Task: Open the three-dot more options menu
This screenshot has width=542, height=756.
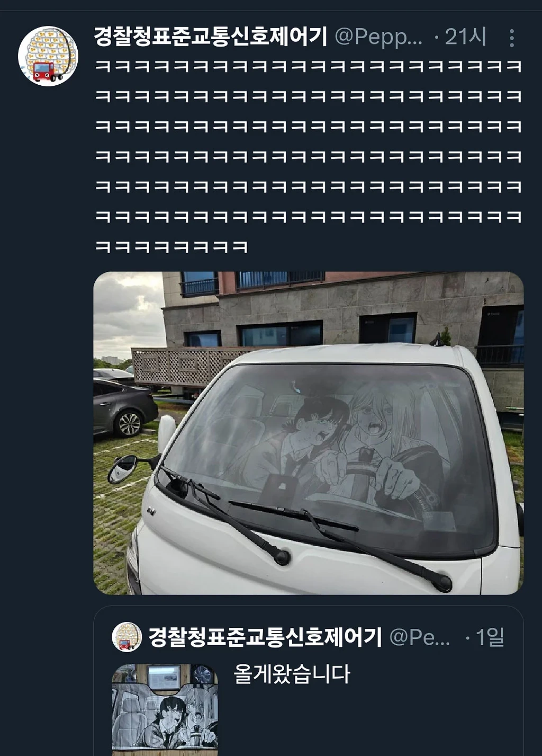Action: coord(511,38)
